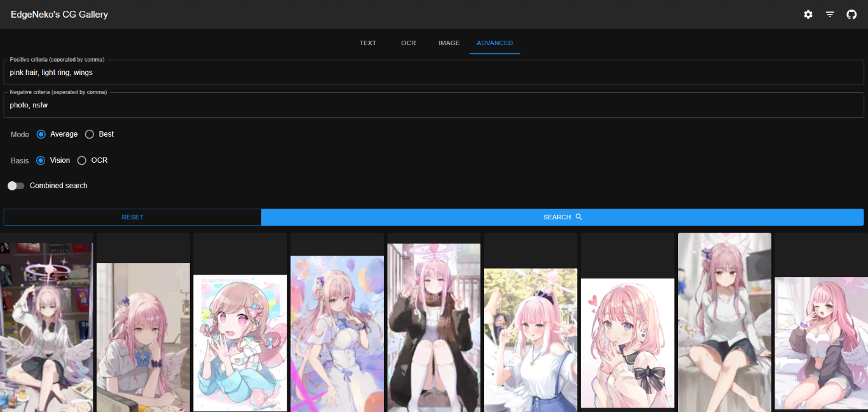Switch to the IMAGE search tab
Screen dimensions: 868x412
click(449, 43)
